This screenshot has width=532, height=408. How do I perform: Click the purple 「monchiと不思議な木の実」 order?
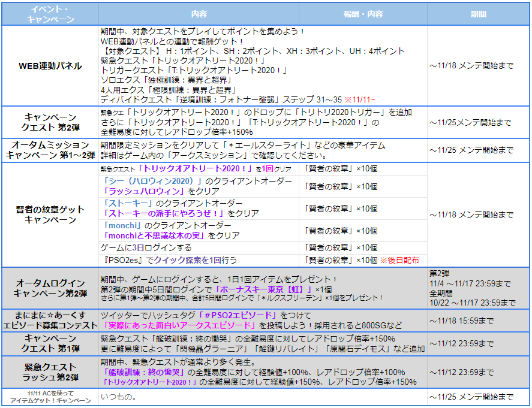(x=154, y=235)
